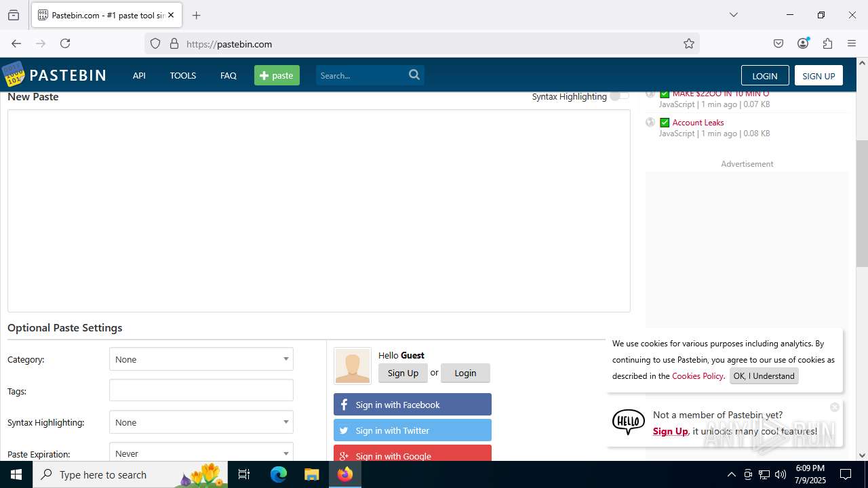
Task: Open the Category dropdown
Action: [x=201, y=359]
